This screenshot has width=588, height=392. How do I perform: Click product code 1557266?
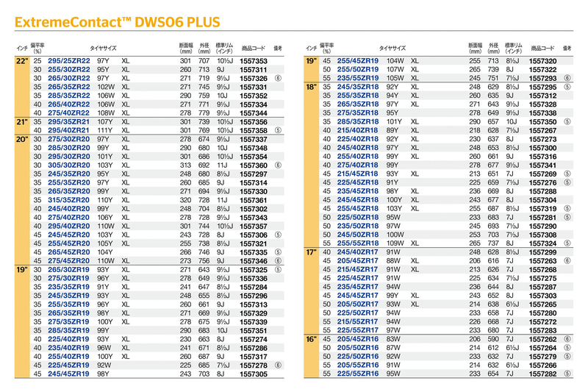542,366
